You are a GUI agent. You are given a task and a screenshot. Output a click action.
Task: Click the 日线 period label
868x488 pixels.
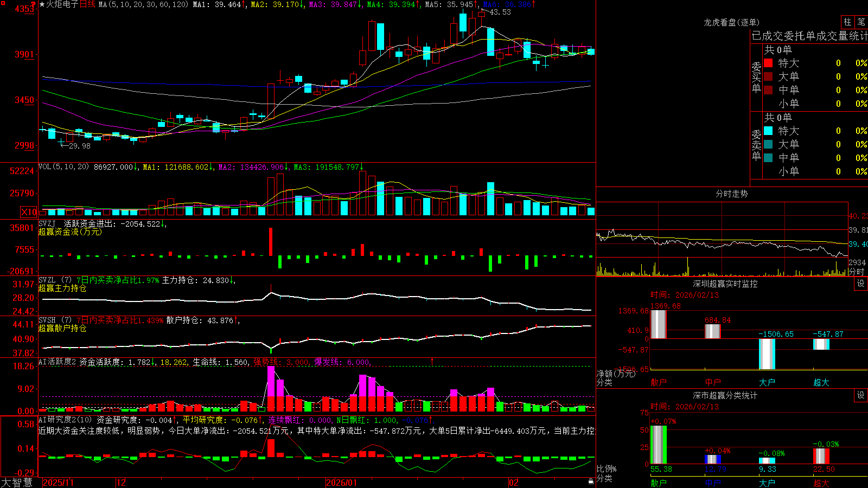point(87,4)
